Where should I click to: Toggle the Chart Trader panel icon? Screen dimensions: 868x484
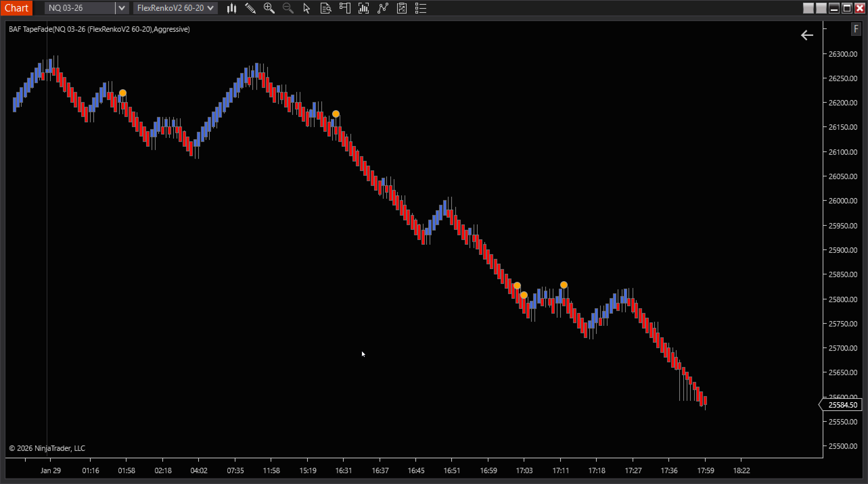tap(345, 8)
